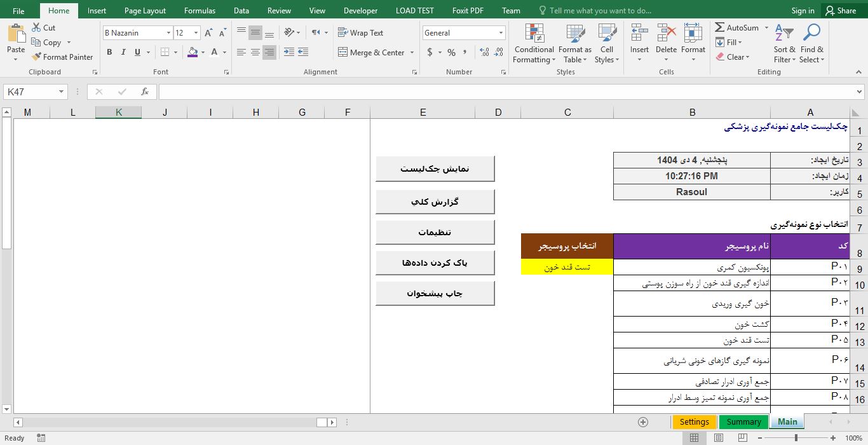Image resolution: width=868 pixels, height=445 pixels.
Task: Toggle Wrap Text on
Action: point(360,33)
